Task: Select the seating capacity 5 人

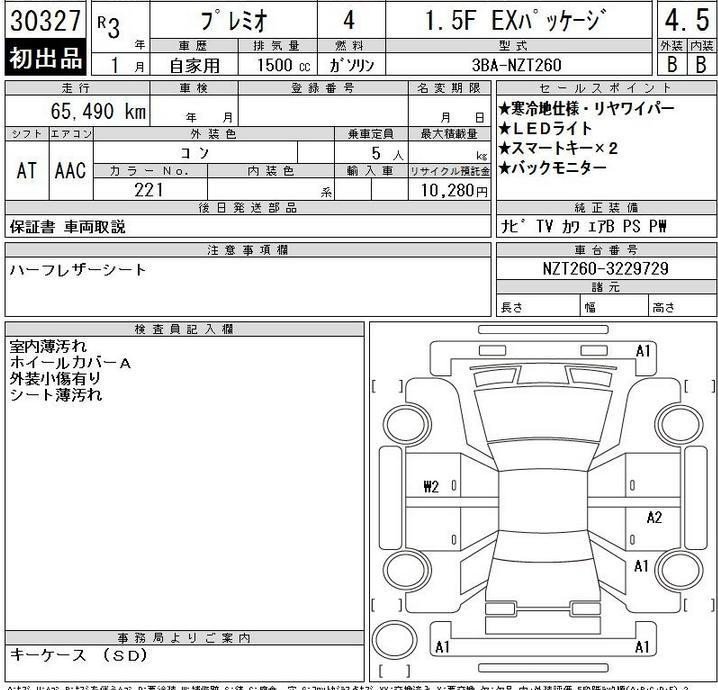Action: pos(387,154)
